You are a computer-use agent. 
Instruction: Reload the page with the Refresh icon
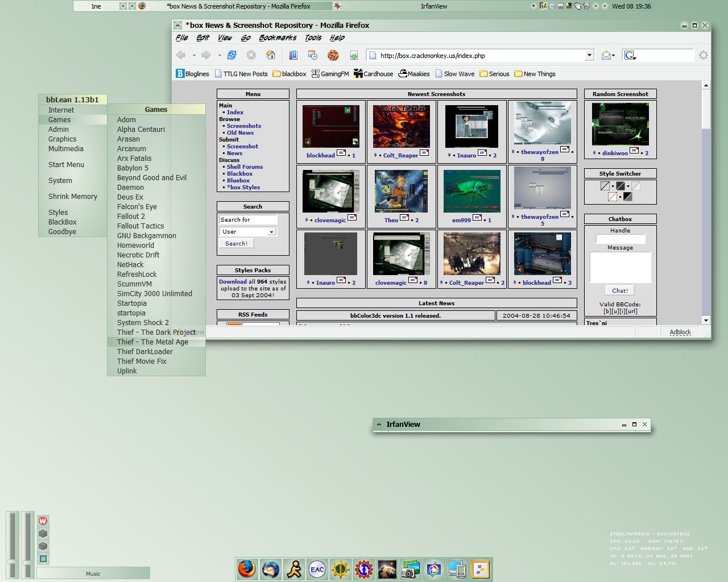[232, 55]
